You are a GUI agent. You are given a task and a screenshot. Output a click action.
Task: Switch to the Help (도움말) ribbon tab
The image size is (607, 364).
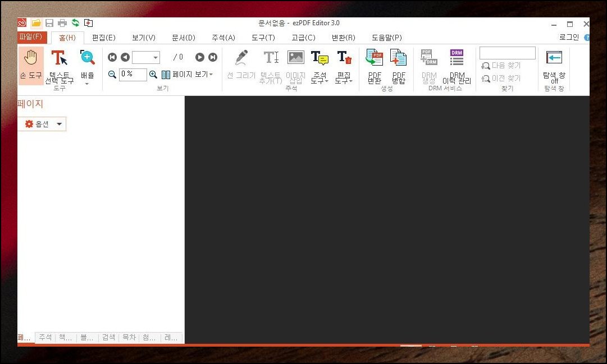(x=387, y=38)
